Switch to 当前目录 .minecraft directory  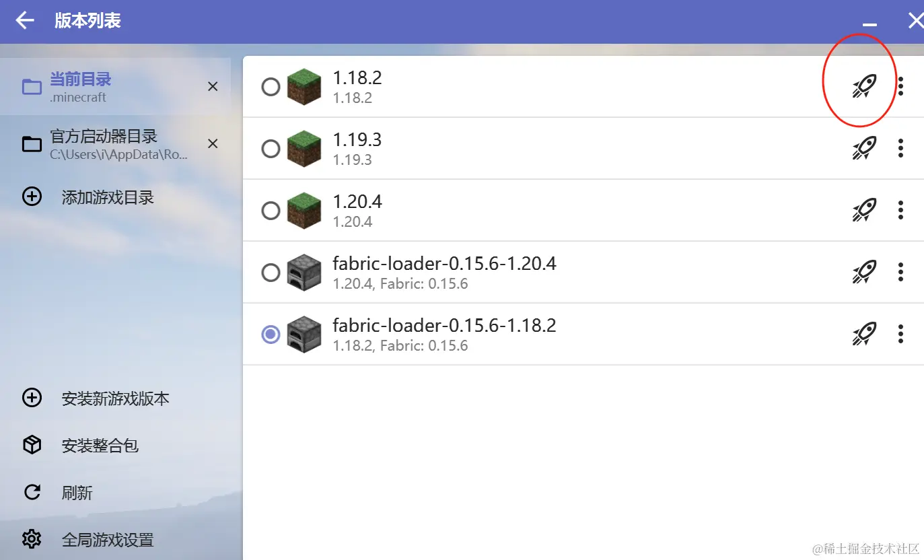(x=115, y=86)
